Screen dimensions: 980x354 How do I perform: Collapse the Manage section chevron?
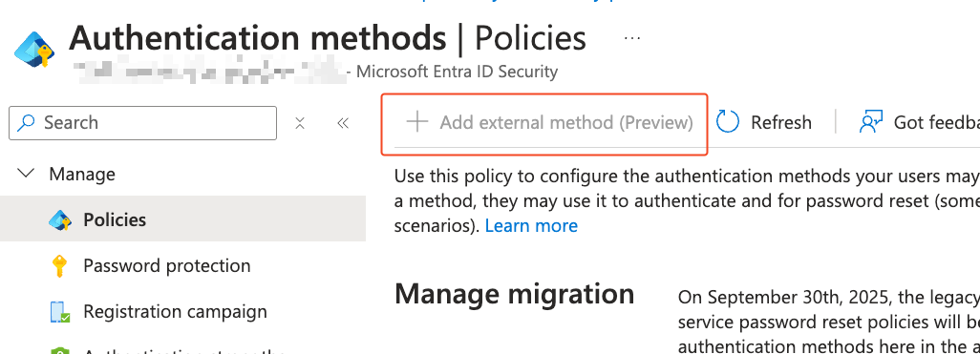(26, 174)
